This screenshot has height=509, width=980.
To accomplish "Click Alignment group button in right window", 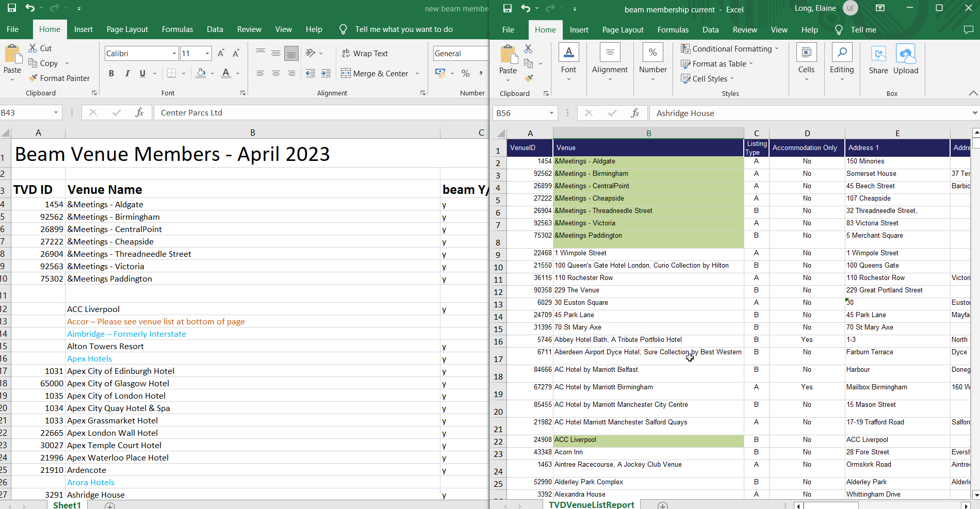I will click(x=610, y=62).
